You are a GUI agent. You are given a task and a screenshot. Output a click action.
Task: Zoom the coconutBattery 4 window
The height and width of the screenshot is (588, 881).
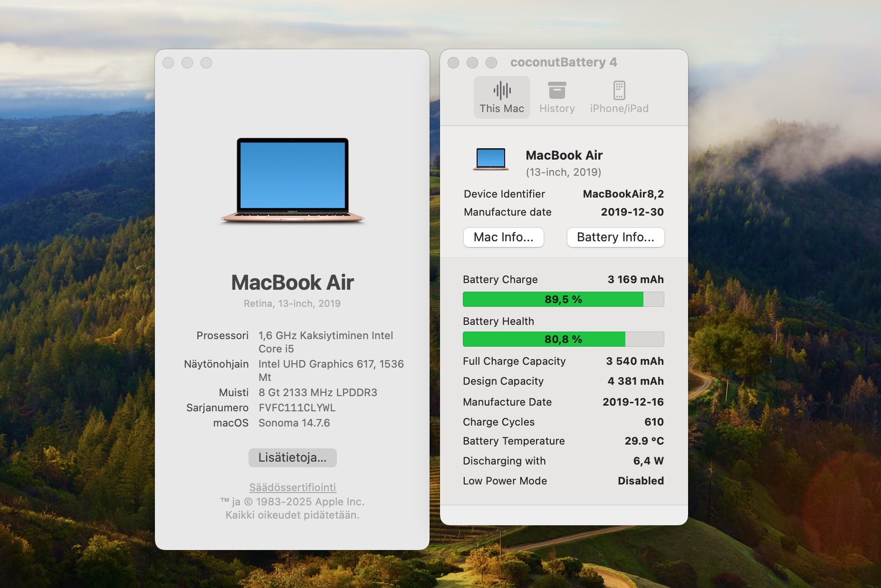coord(491,63)
